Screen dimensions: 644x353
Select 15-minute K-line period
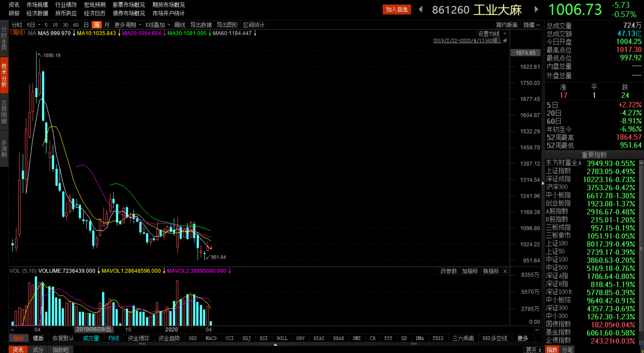55,25
